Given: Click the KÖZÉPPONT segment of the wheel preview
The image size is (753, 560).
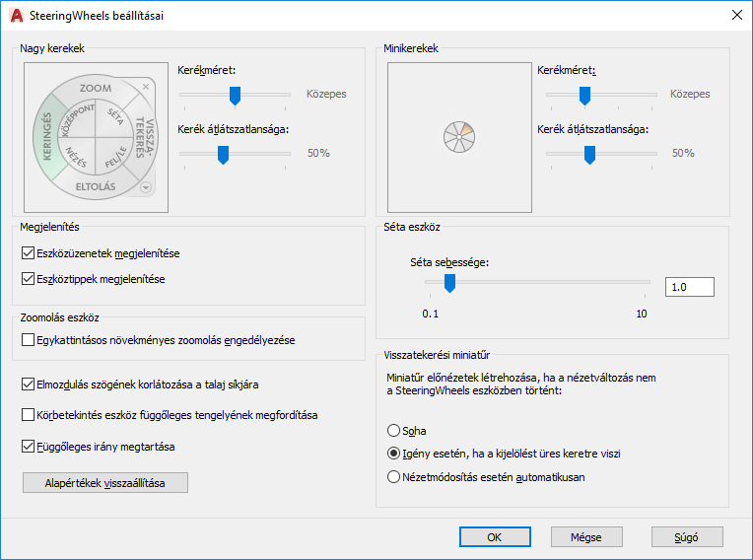Looking at the screenshot, I should [x=77, y=119].
